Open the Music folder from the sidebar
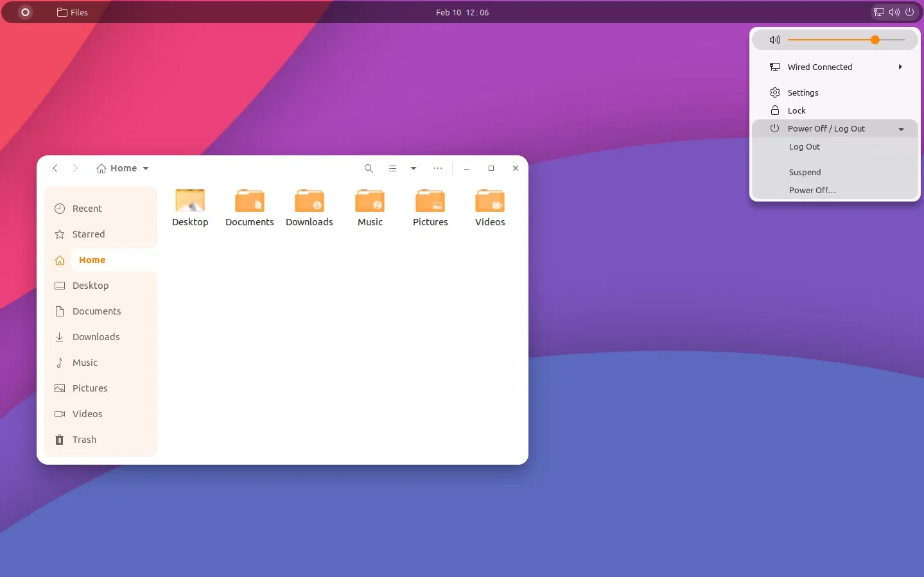This screenshot has width=924, height=577. pyautogui.click(x=83, y=363)
